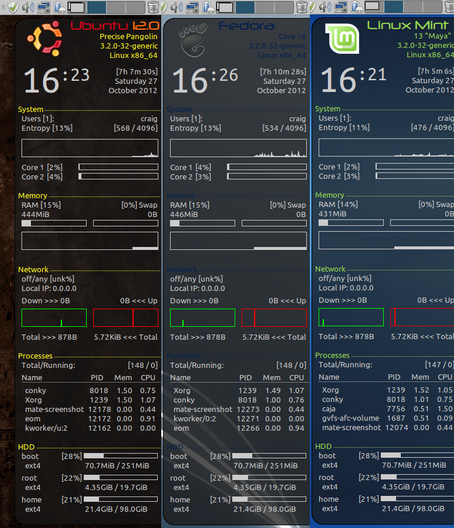Click the 'kworker/u:2' process row in the Ubuntu panel
This screenshot has height=528, width=454.
click(x=90, y=428)
